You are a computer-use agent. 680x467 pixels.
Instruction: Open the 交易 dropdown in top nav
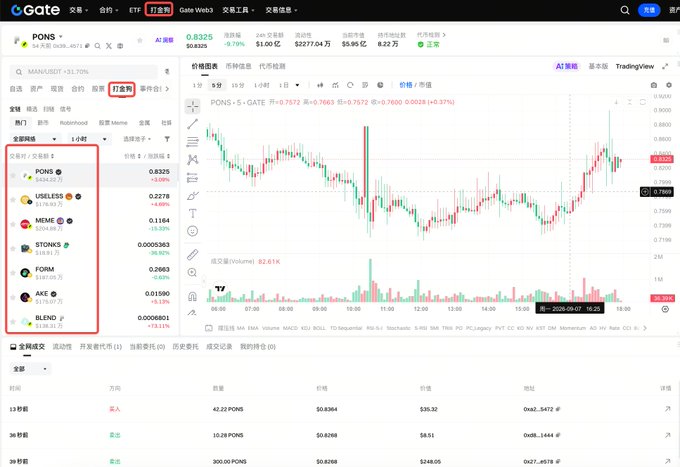pyautogui.click(x=78, y=10)
